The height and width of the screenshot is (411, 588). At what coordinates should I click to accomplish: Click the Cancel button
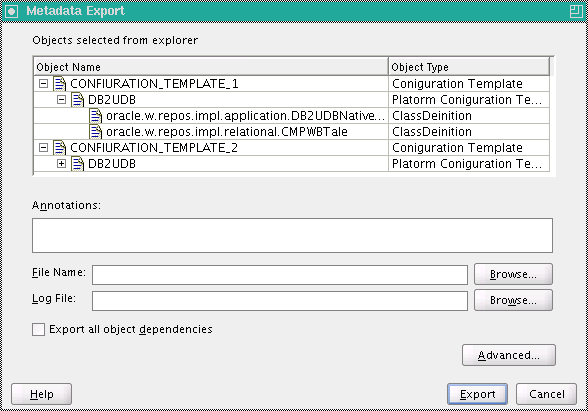click(x=546, y=394)
